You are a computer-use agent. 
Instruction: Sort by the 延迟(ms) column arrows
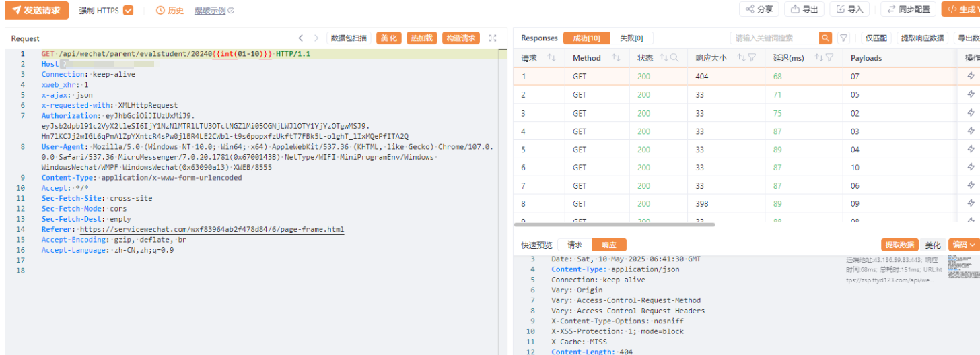click(818, 58)
